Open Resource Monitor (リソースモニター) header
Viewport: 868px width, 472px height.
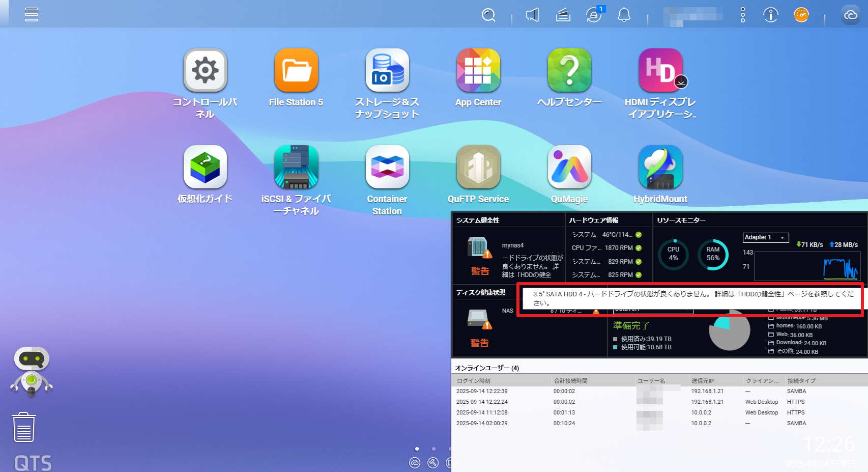(681, 220)
